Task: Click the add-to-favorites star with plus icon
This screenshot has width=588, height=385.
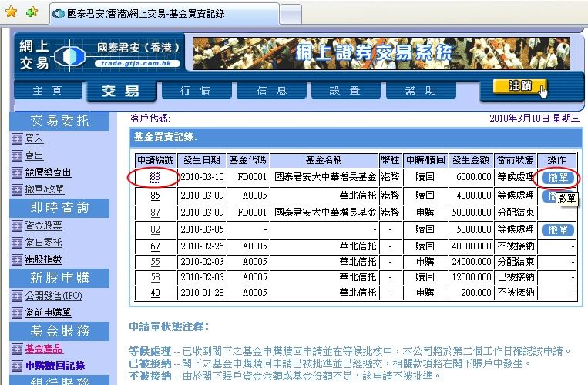Action: (x=32, y=12)
